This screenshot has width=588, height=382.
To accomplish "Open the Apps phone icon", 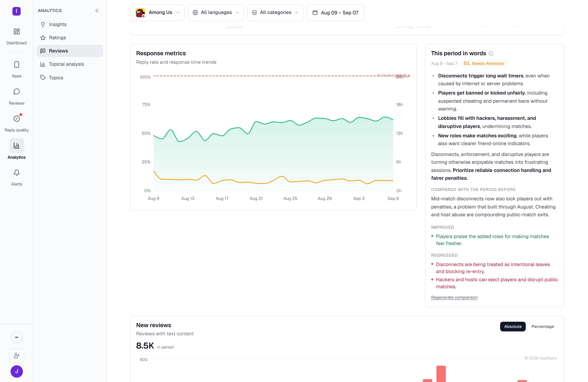I will [17, 65].
